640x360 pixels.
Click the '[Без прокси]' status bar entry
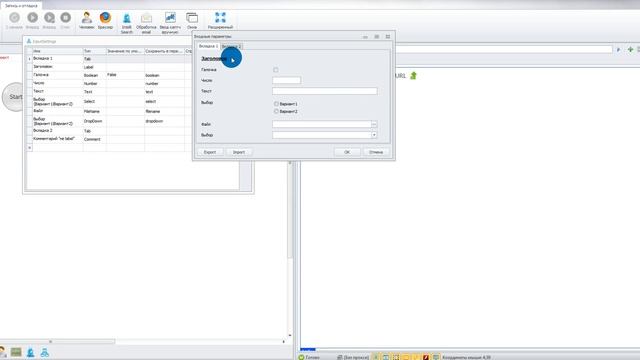(x=353, y=357)
